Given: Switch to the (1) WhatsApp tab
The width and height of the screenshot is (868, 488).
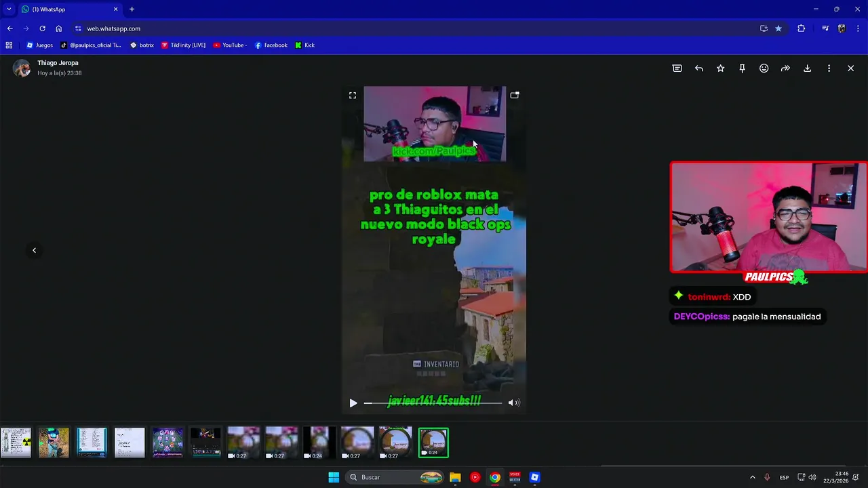Looking at the screenshot, I should 68,9.
